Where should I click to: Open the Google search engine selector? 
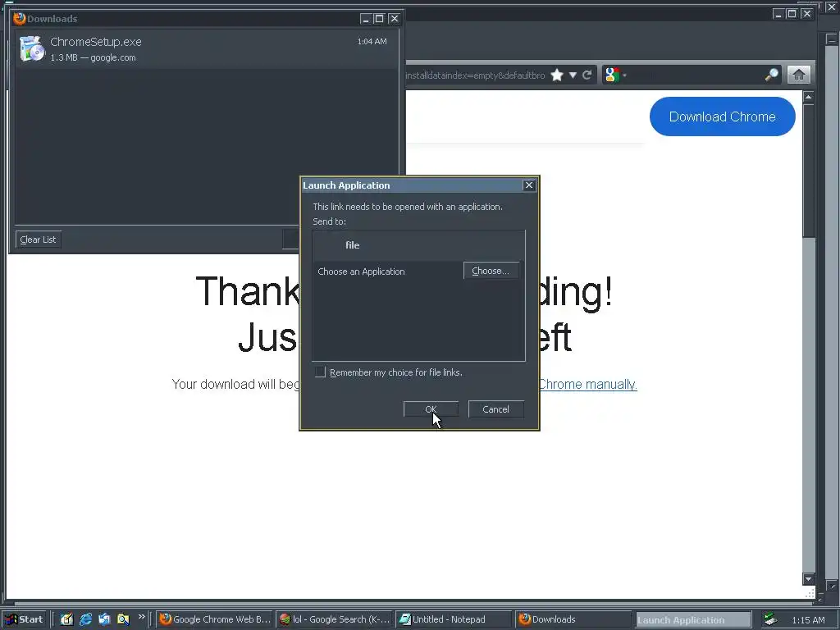pyautogui.click(x=615, y=75)
